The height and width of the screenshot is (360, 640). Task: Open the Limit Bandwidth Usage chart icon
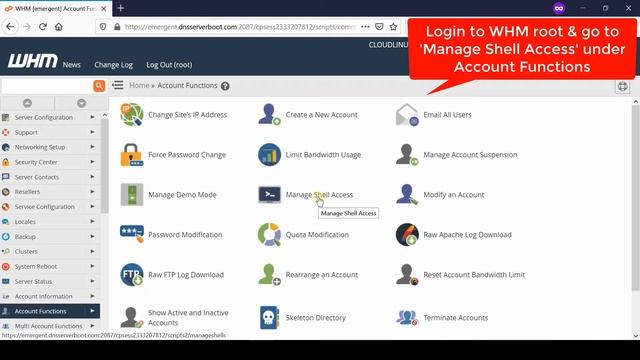click(269, 155)
